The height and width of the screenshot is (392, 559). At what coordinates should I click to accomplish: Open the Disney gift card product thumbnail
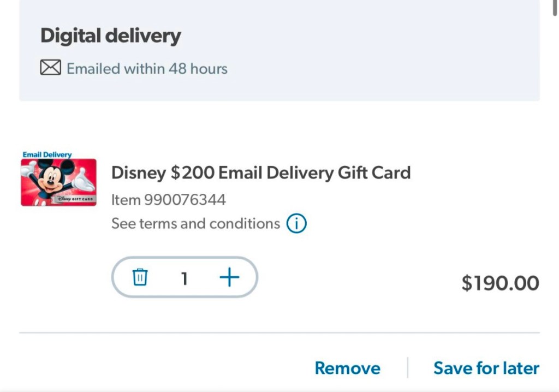point(58,182)
